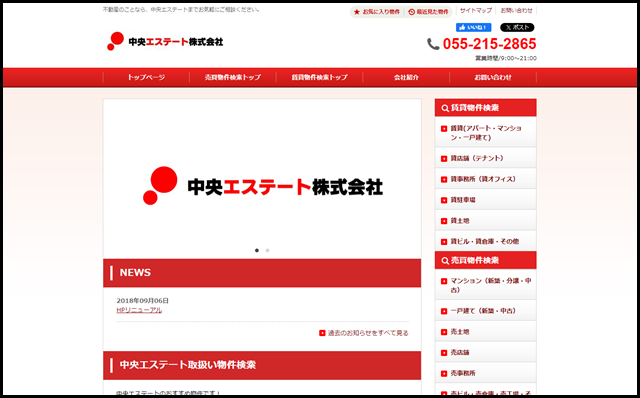Open 賃貸(アパート・マンション・一戸建て) search link

coord(486,133)
